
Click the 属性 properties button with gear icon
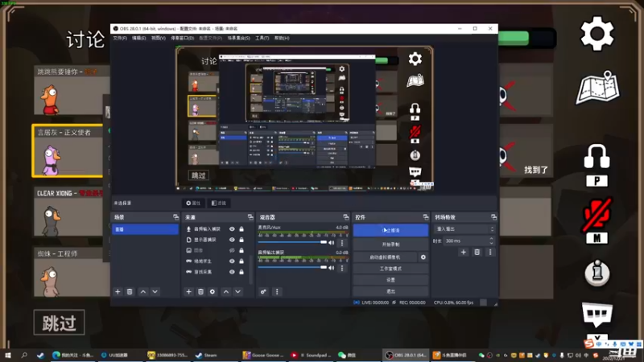[x=193, y=204]
